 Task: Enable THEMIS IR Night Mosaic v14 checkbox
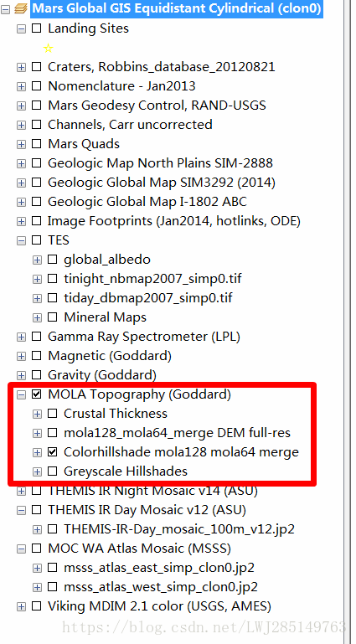pos(37,492)
